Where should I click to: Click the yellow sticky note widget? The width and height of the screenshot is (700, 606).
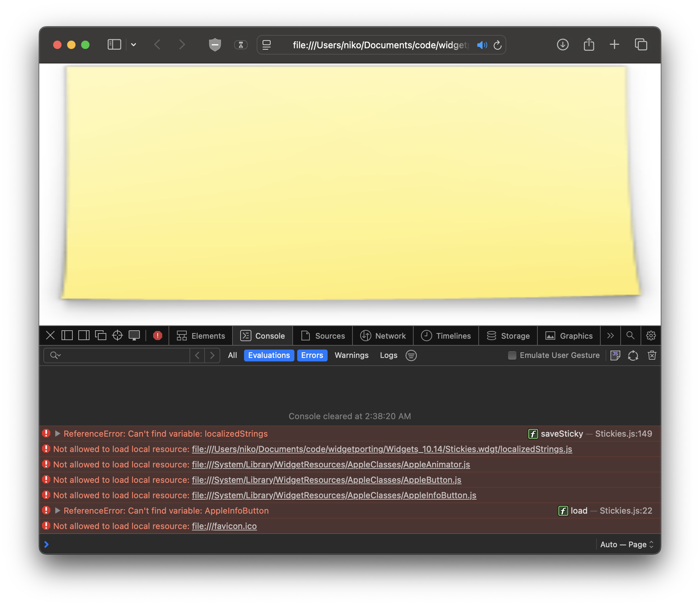[x=350, y=182]
